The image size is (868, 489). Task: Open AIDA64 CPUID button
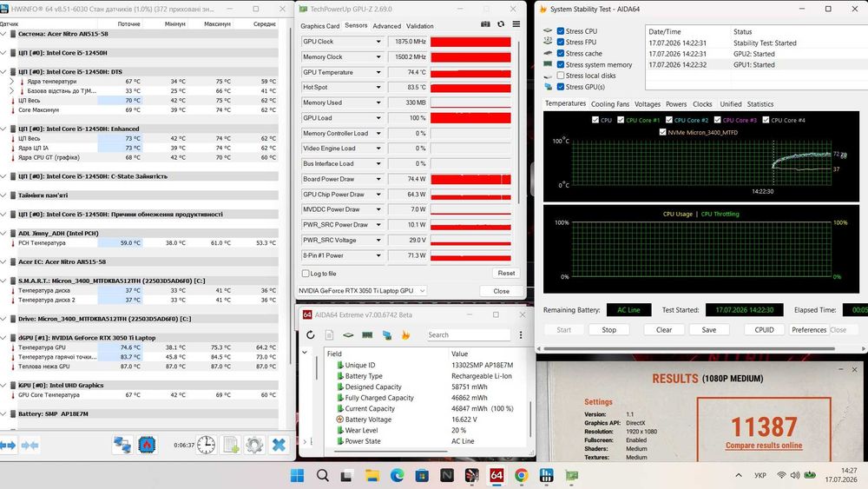[x=764, y=329]
